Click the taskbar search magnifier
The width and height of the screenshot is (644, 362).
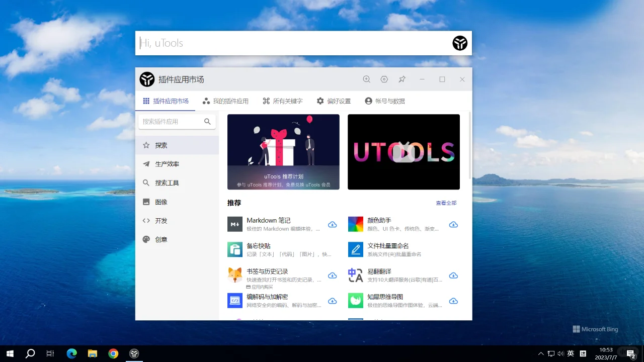coord(30,353)
